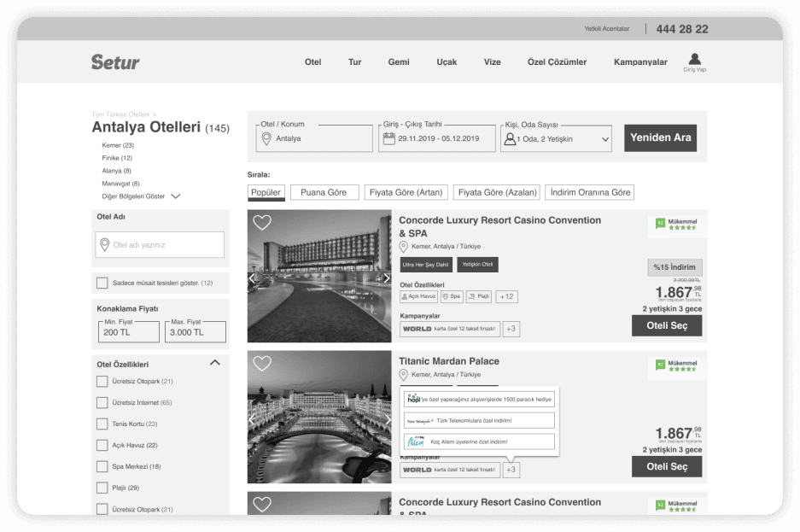Enable Tenis Kortu (23) filter

tap(102, 424)
